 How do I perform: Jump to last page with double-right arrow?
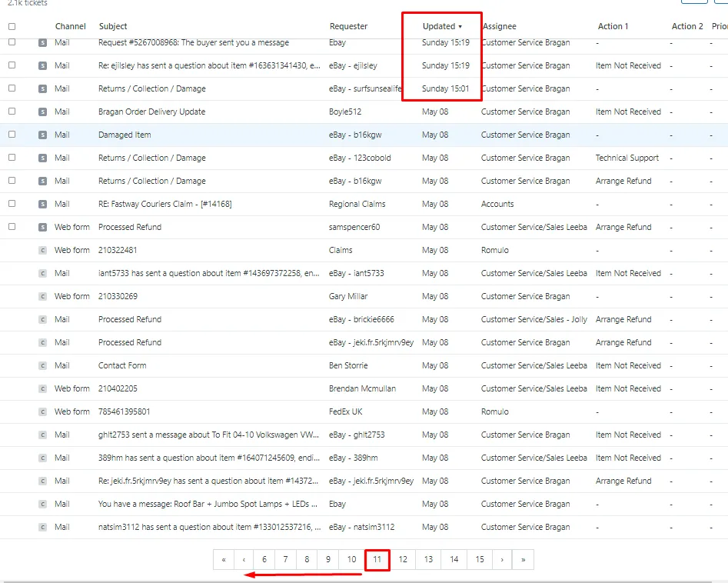pyautogui.click(x=524, y=559)
